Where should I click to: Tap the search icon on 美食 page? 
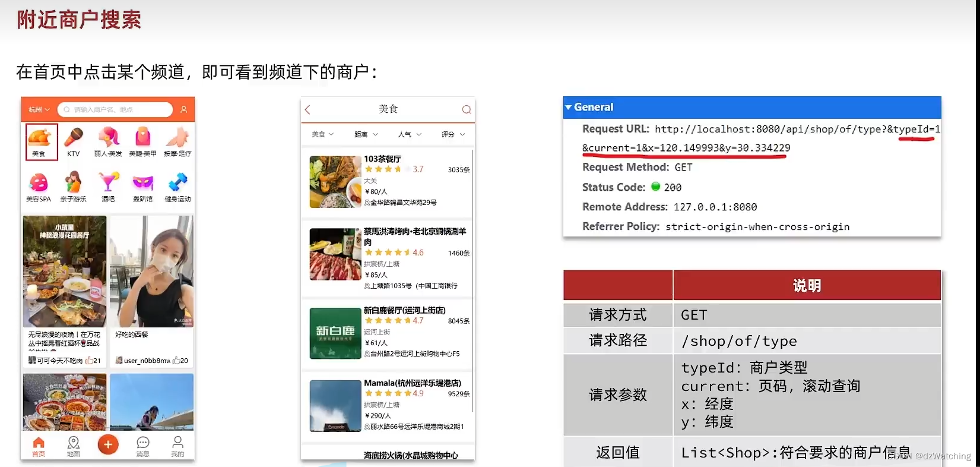tap(467, 109)
